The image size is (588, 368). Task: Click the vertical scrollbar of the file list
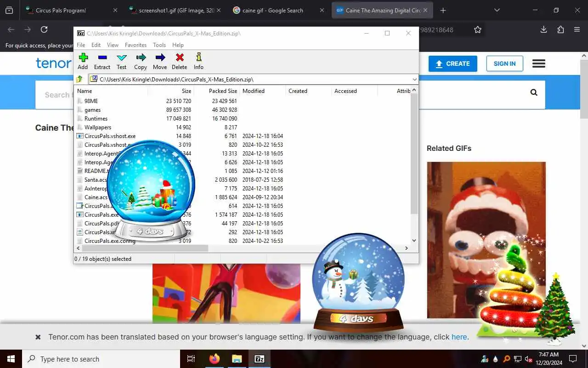414,154
